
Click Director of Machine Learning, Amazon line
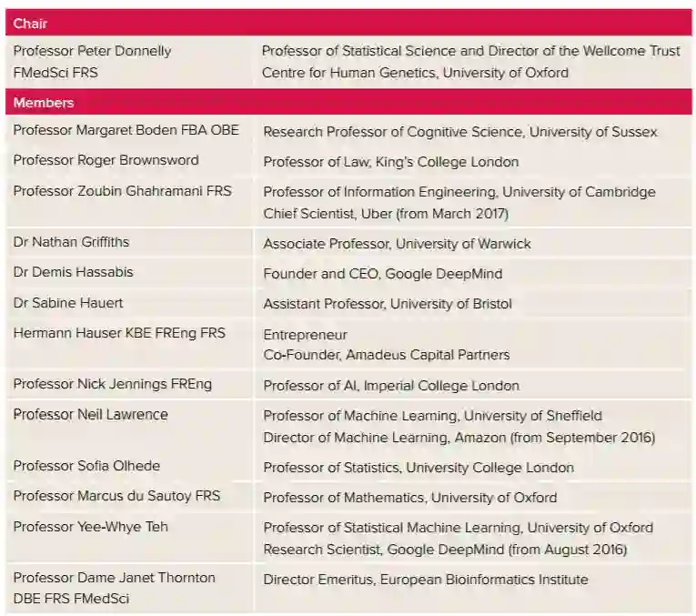459,438
